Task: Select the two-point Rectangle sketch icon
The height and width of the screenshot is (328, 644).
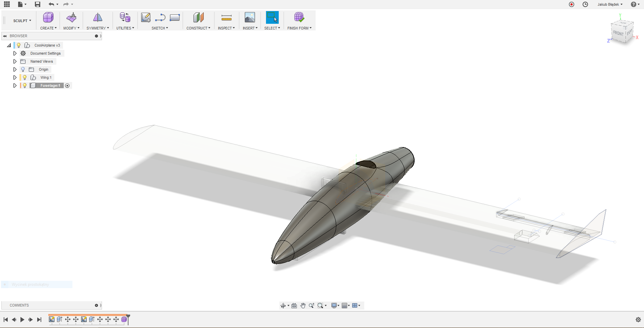Action: (x=175, y=17)
